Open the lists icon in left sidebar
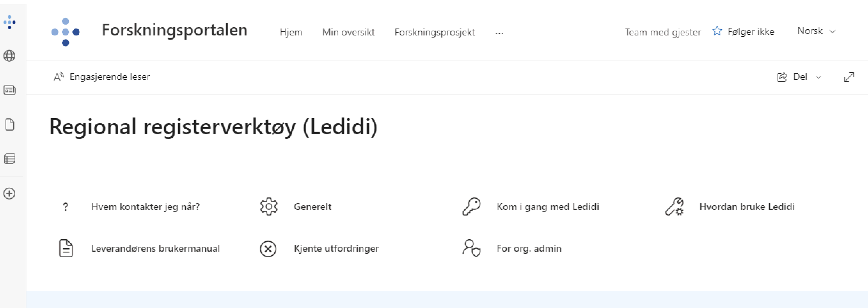Image resolution: width=868 pixels, height=308 pixels. [x=9, y=159]
